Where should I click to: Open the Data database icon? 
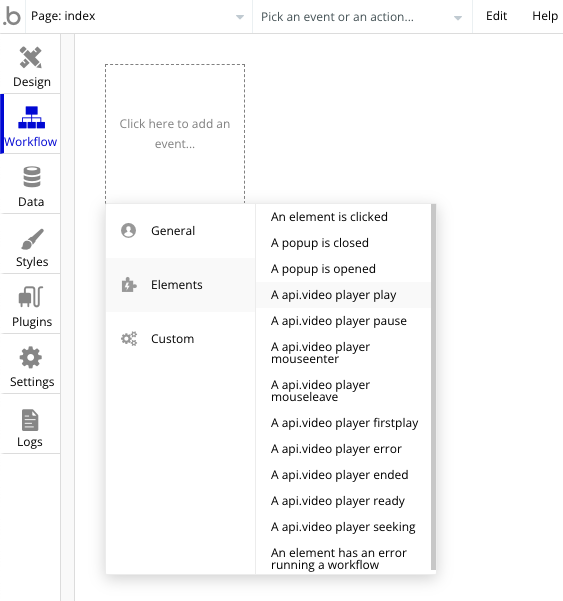[x=31, y=177]
